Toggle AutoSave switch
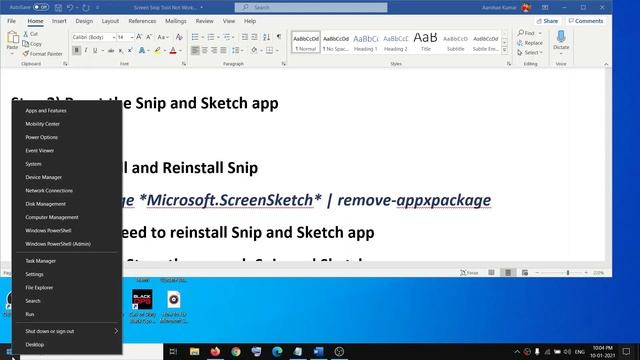Image resolution: width=640 pixels, height=360 pixels. pyautogui.click(x=40, y=7)
